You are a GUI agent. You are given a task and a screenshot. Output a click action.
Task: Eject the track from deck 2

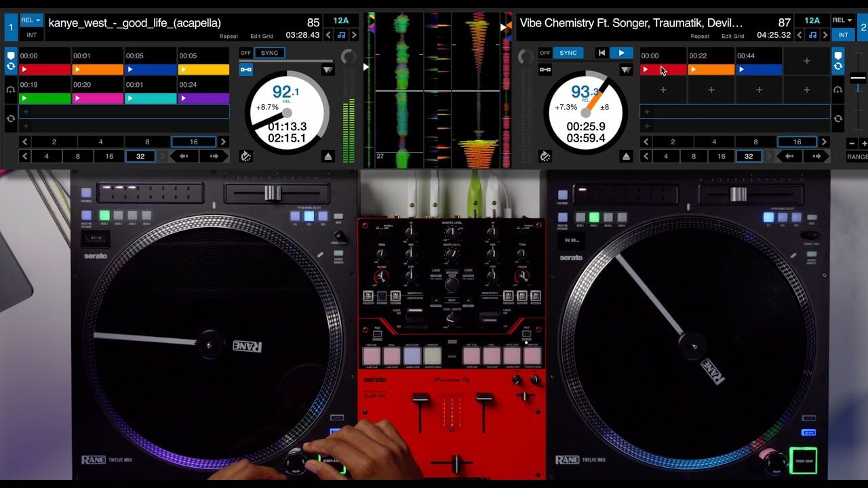point(627,157)
